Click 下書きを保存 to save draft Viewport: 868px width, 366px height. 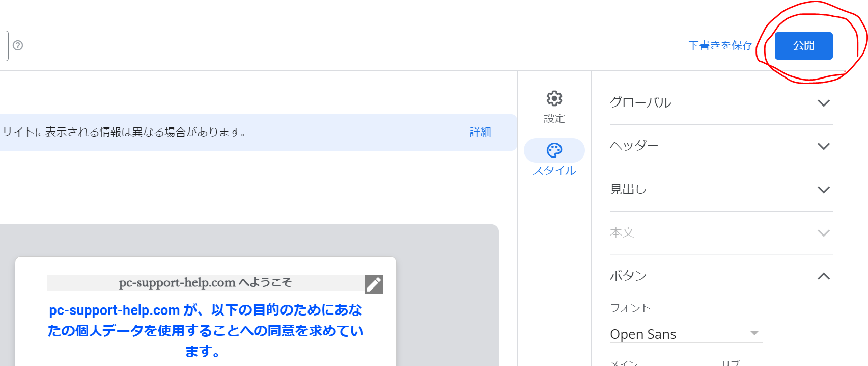(720, 46)
